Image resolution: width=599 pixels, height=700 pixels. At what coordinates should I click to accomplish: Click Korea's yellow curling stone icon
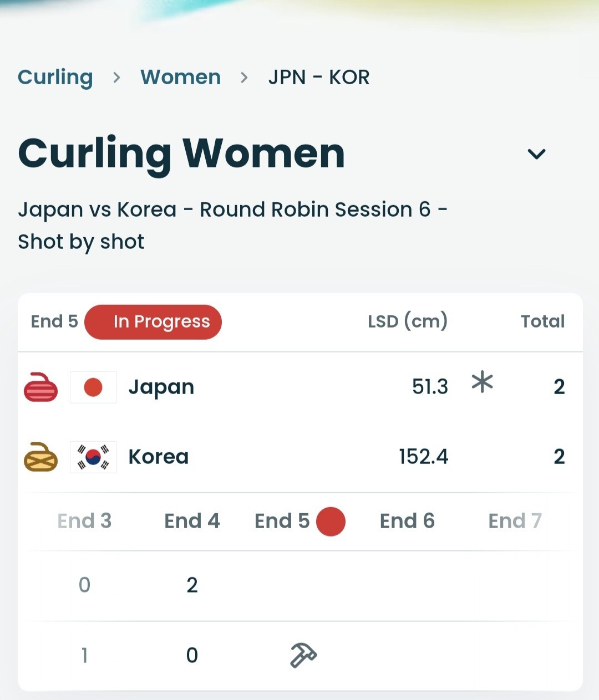tap(40, 457)
